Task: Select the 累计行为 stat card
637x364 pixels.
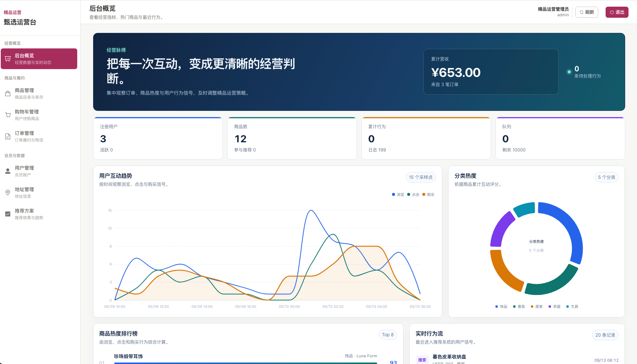Action: coord(426,138)
